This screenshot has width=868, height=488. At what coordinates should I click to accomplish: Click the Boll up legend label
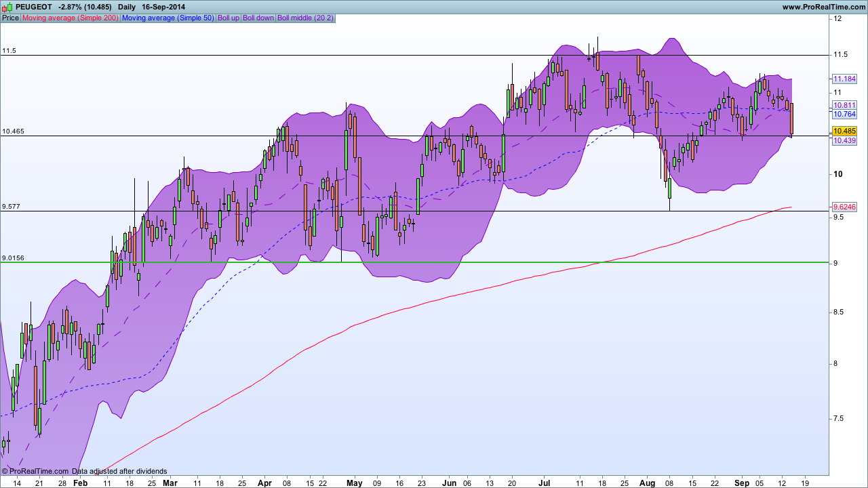[228, 18]
